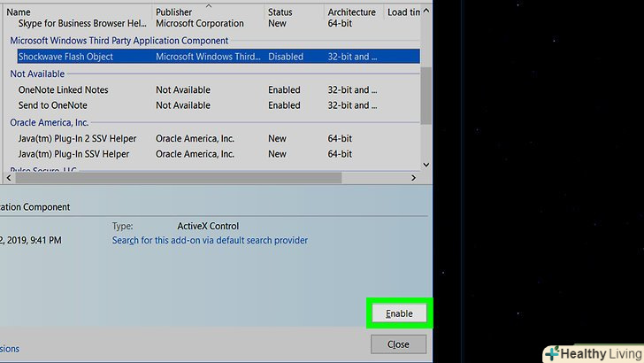This screenshot has height=363, width=644.
Task: Open the 'Search for this add-on' link
Action: pos(210,240)
